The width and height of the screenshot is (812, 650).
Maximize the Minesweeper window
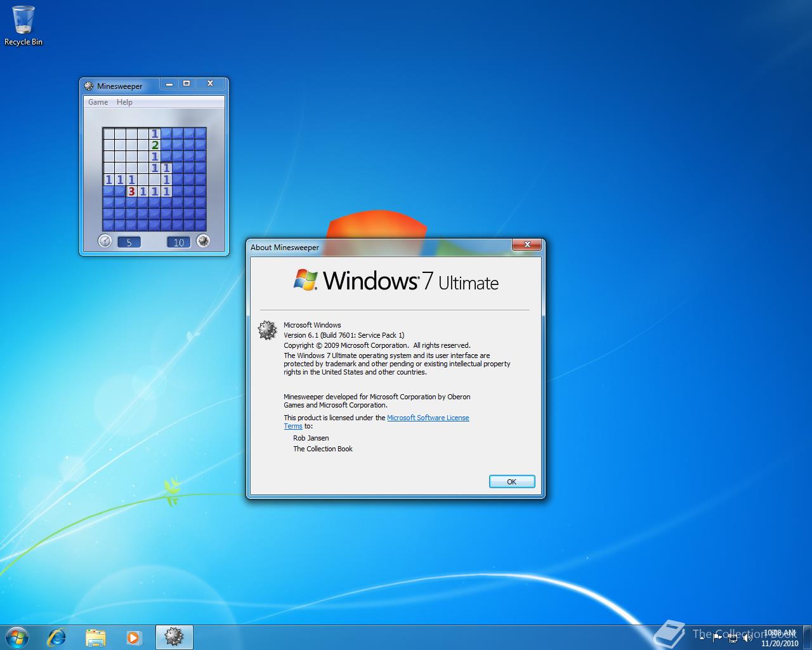tap(187, 83)
